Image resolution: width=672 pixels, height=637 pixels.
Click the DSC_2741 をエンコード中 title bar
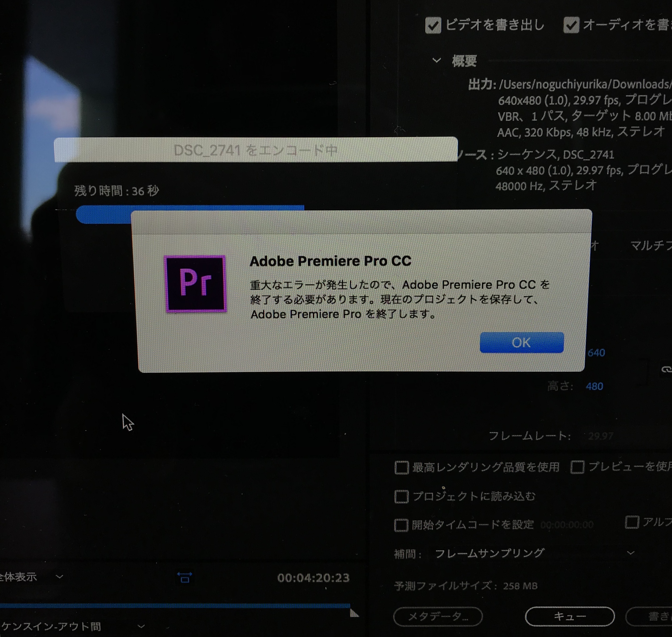(256, 150)
